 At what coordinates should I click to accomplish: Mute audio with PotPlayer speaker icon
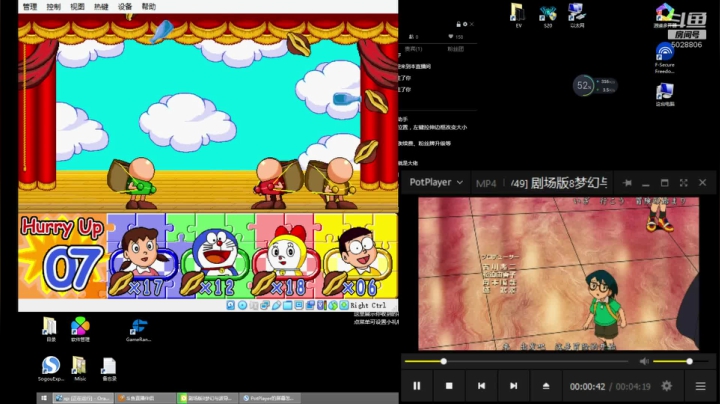[644, 361]
